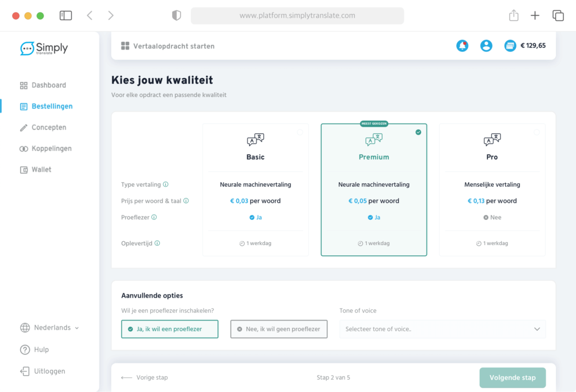Click info icon next to Type vertaling
This screenshot has width=576, height=392.
[x=166, y=184]
